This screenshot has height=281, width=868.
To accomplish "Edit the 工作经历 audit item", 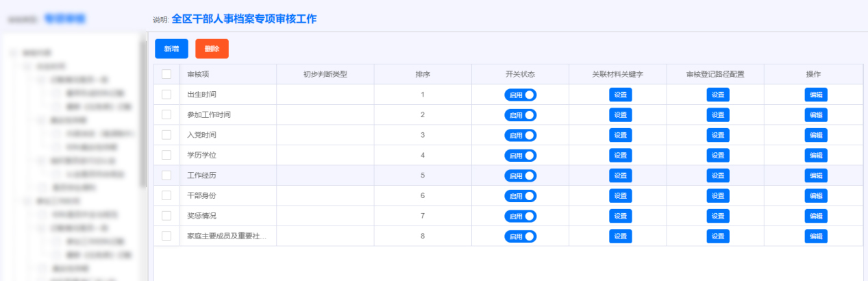I will [815, 175].
